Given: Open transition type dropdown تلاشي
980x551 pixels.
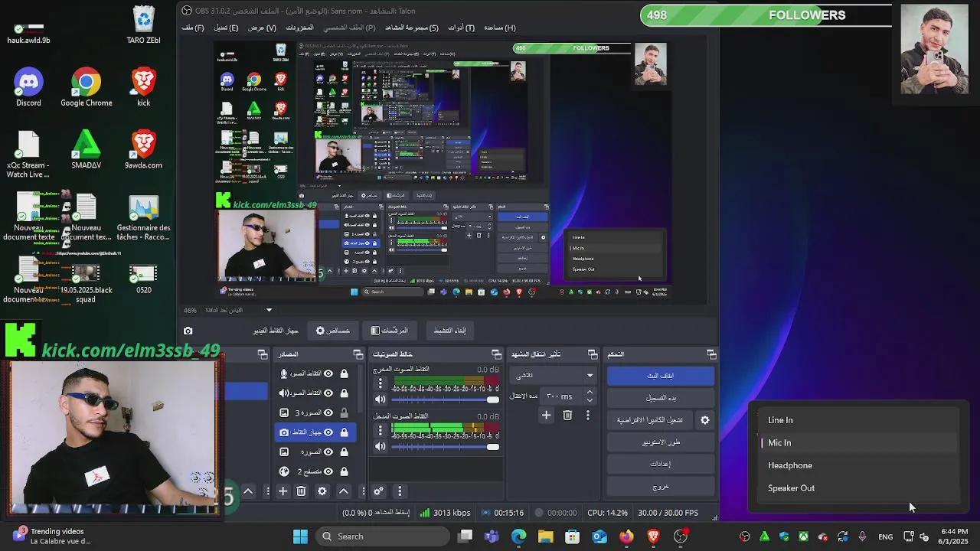Looking at the screenshot, I should click(x=553, y=375).
